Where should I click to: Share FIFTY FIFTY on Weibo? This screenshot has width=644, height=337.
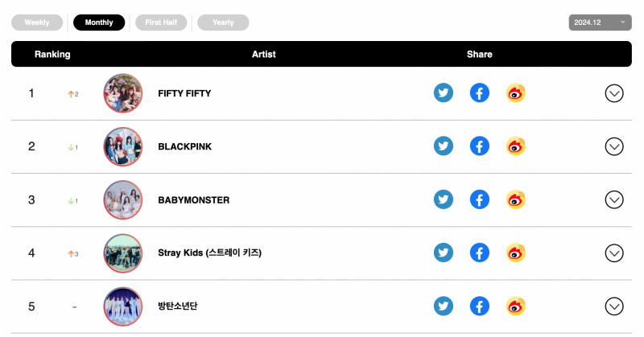click(515, 93)
